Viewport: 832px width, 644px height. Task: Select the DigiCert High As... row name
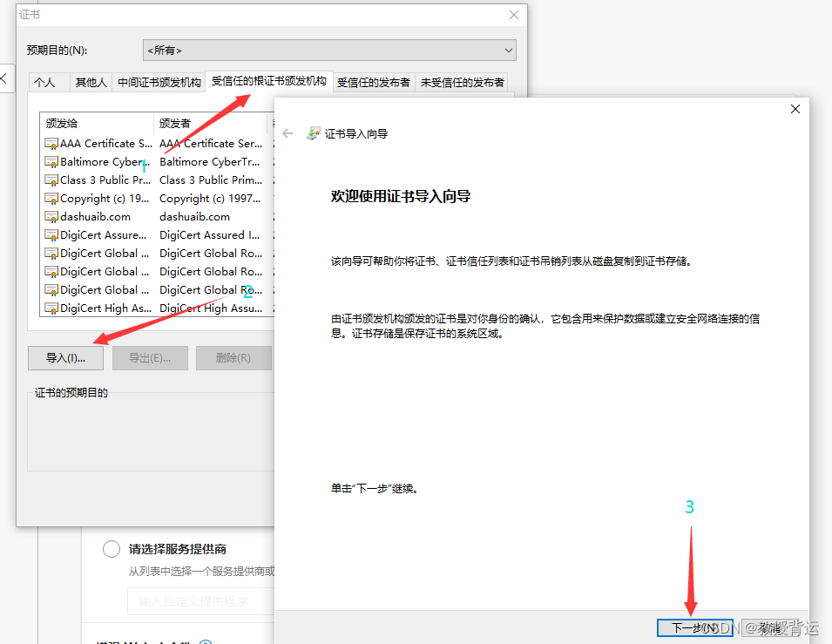106,308
